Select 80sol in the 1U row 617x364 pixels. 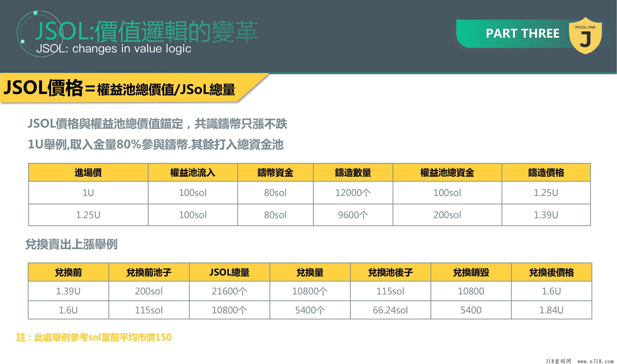[275, 193]
